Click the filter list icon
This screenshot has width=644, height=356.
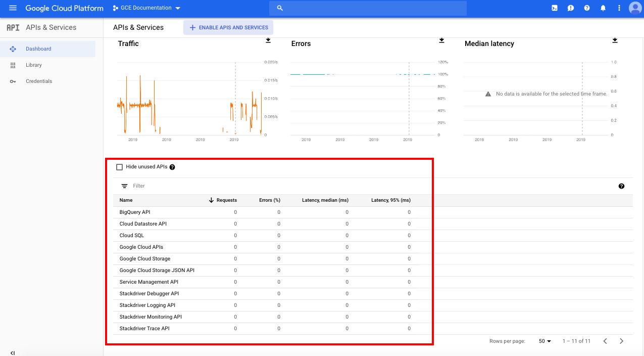click(x=124, y=186)
